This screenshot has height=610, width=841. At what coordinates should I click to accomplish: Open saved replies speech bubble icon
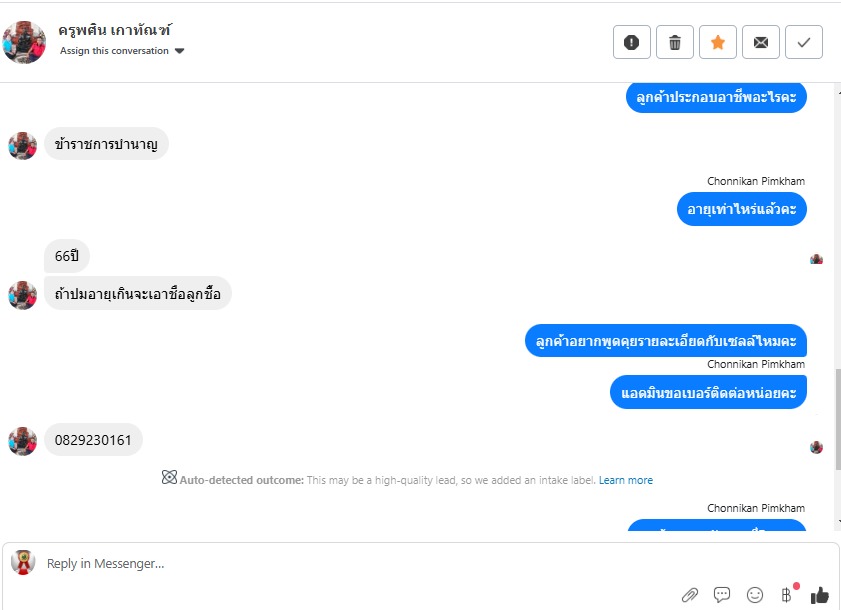tap(722, 594)
